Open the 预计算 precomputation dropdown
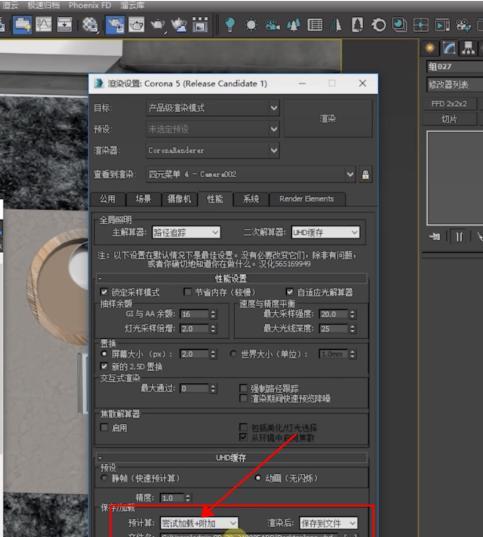The width and height of the screenshot is (483, 537). pyautogui.click(x=199, y=523)
